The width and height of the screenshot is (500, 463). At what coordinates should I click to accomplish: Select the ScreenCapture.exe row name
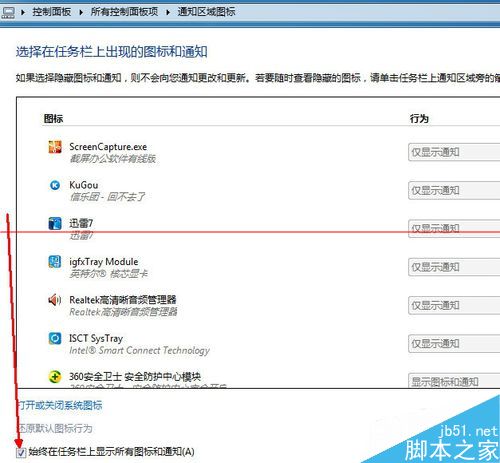[108, 147]
